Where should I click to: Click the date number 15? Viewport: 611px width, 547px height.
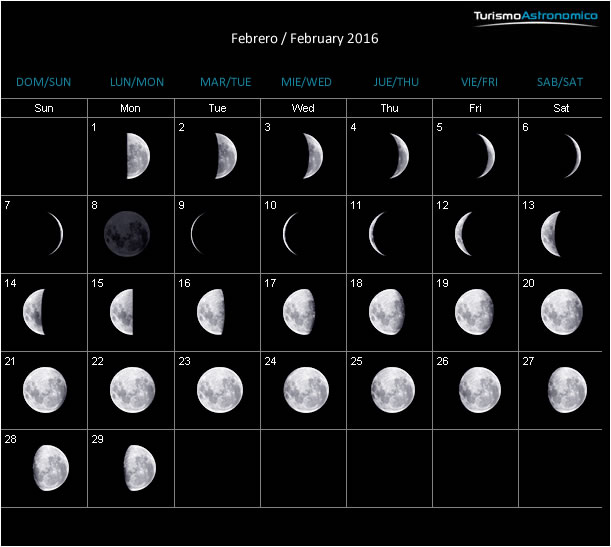point(97,283)
